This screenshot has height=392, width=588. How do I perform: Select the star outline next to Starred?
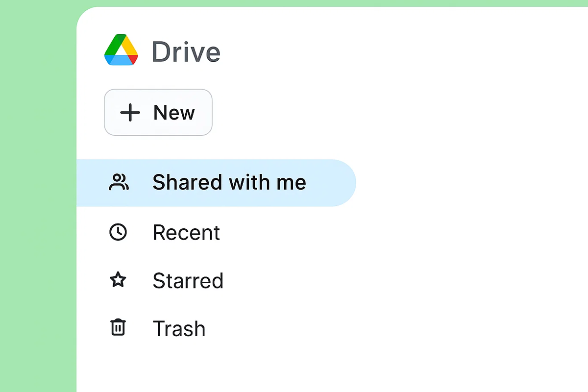(x=119, y=280)
